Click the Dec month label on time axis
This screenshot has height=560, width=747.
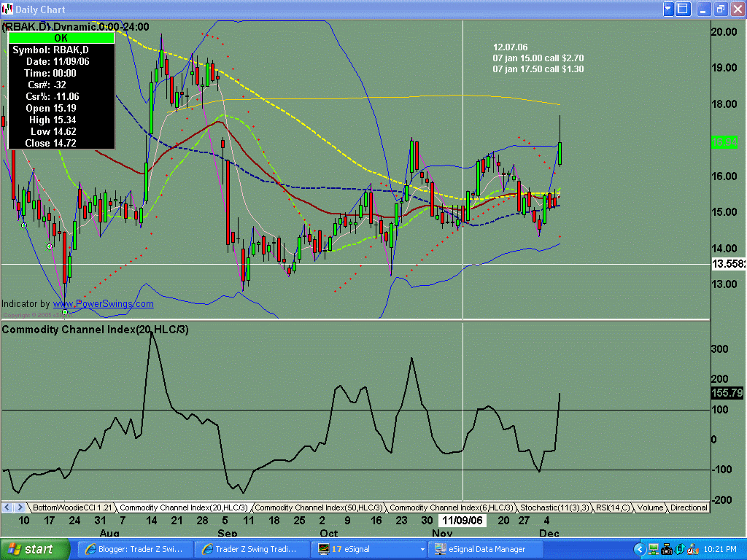pos(549,533)
